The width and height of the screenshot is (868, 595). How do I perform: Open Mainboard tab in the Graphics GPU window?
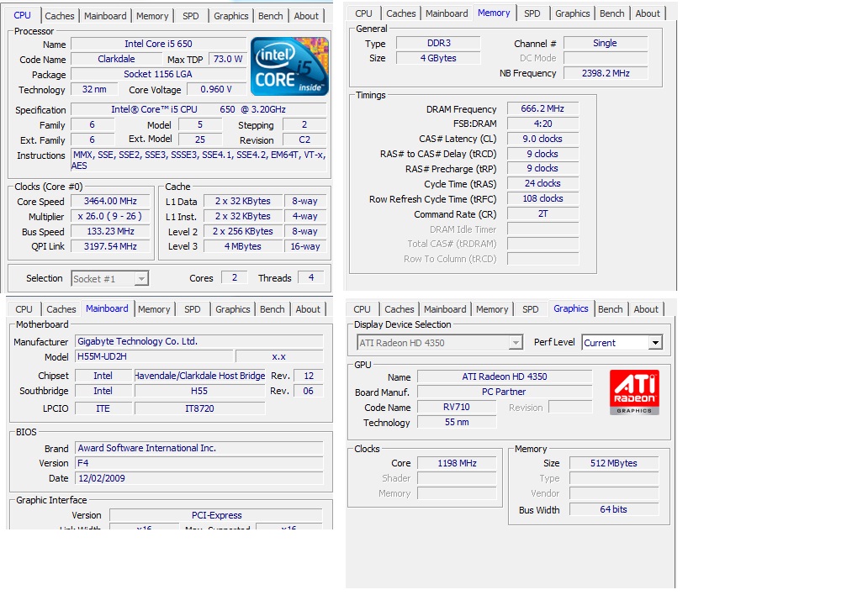coord(445,309)
